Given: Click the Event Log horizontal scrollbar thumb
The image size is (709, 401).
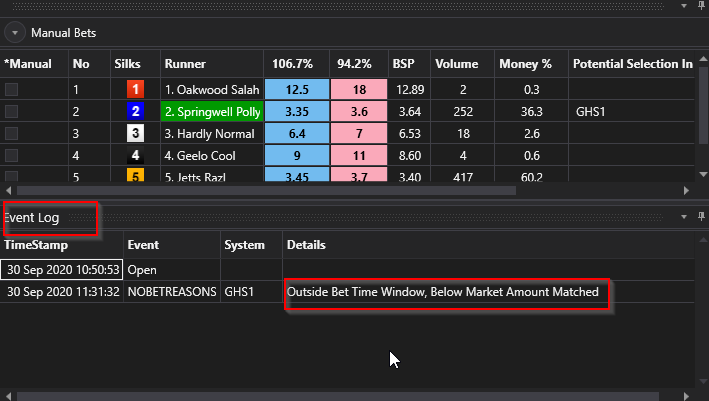Looking at the screenshot, I should pyautogui.click(x=338, y=396).
